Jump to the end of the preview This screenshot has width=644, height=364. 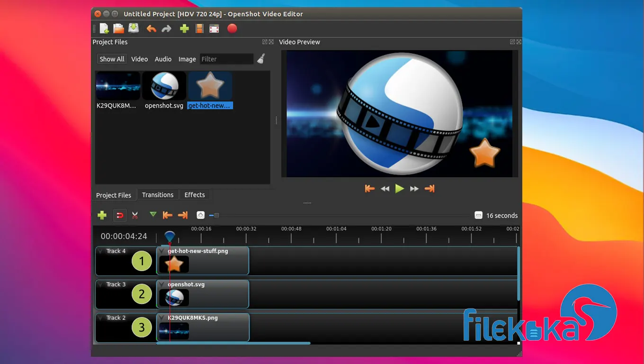click(x=429, y=189)
